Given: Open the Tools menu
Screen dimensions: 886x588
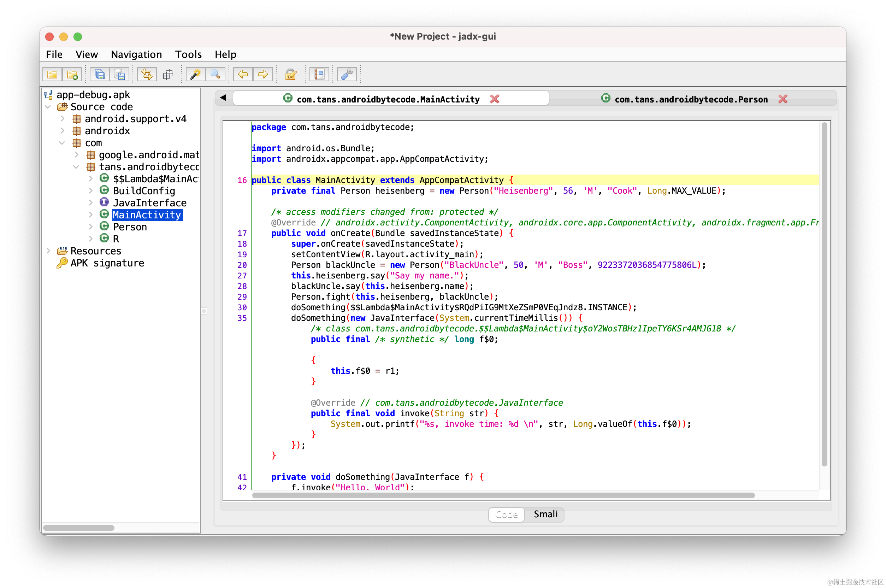Looking at the screenshot, I should pos(188,54).
